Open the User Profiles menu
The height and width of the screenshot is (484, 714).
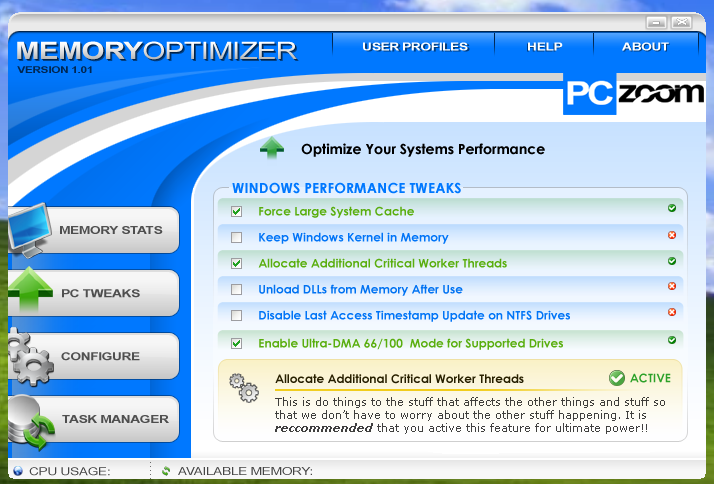click(x=414, y=46)
